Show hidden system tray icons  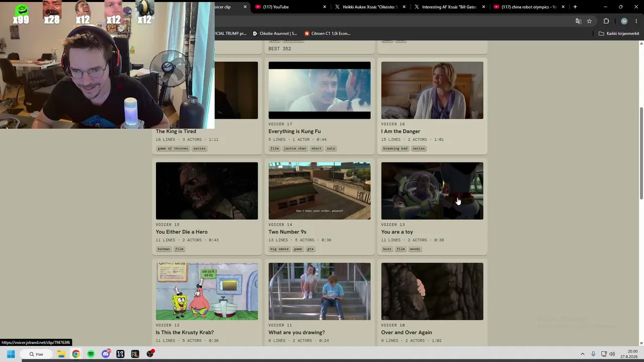click(583, 354)
